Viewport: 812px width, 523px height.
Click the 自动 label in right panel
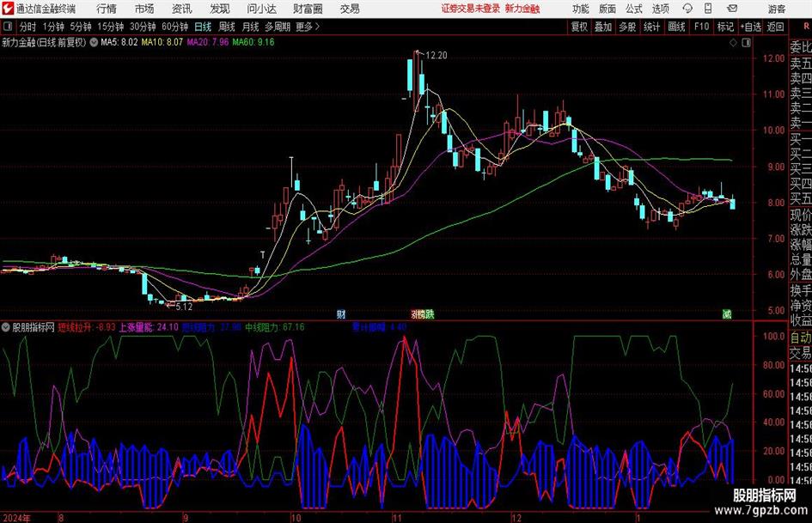(801, 338)
